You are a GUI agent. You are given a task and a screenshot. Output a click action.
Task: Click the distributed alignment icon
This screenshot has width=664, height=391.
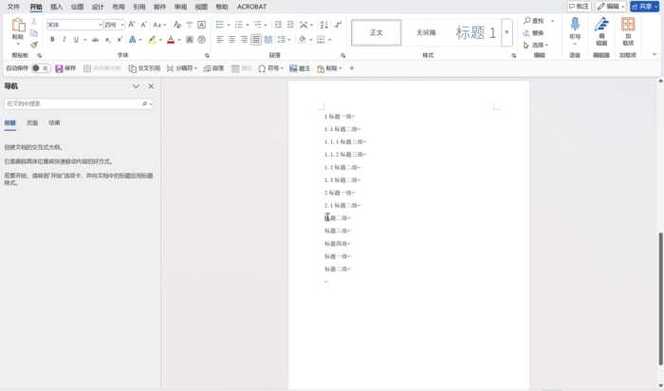(268, 39)
